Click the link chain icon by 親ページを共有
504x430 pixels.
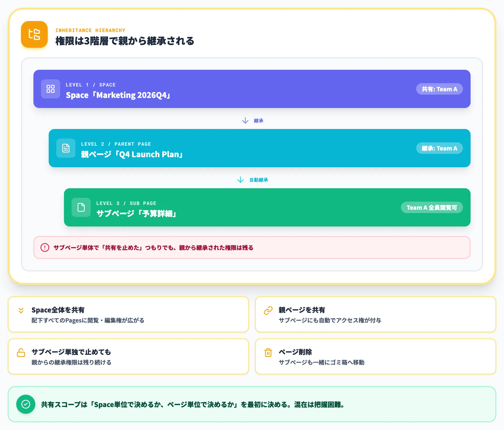[x=268, y=311]
